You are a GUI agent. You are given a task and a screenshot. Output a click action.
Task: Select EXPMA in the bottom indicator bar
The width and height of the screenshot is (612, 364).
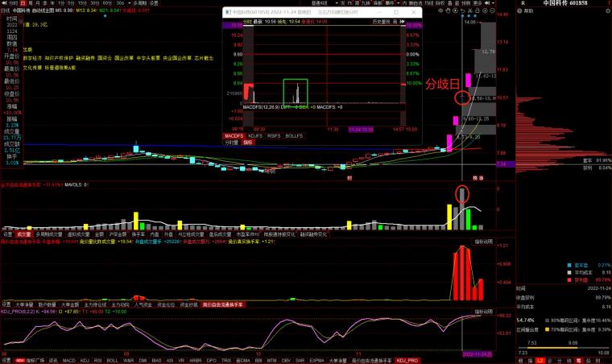click(x=316, y=361)
